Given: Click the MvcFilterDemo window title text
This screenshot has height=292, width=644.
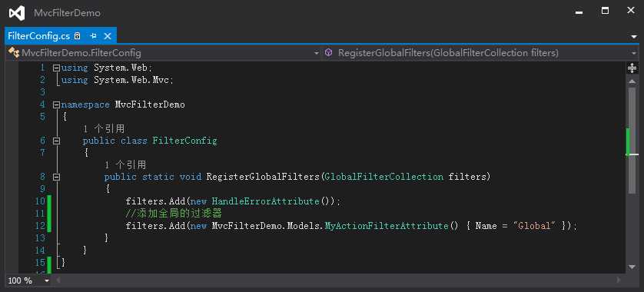Looking at the screenshot, I should 68,13.
